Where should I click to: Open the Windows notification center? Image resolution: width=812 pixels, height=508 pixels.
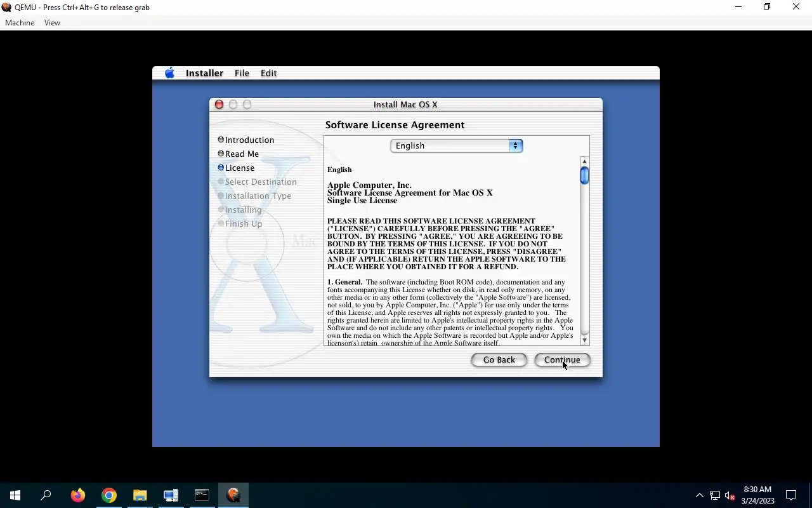(x=791, y=495)
